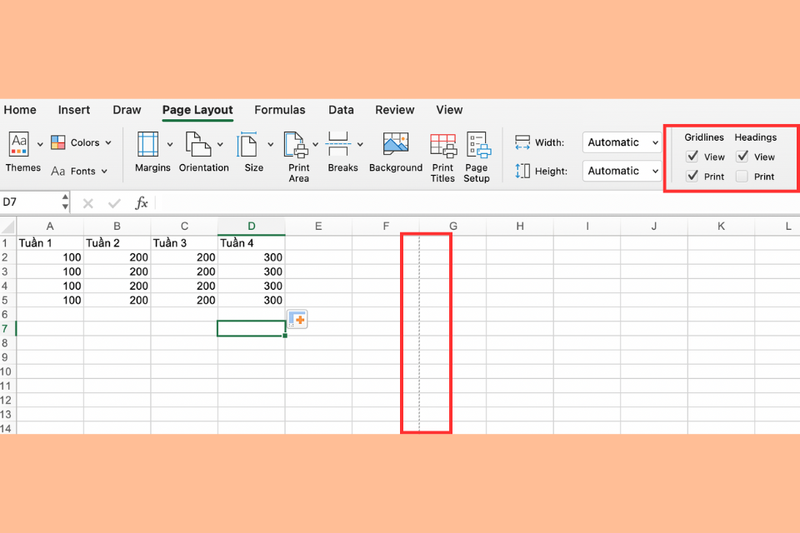This screenshot has width=800, height=533.
Task: Expand the Print Area dropdown arrow
Action: [315, 144]
